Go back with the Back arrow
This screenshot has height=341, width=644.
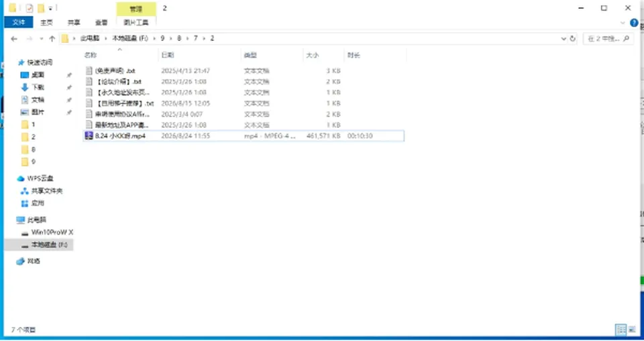coord(14,39)
